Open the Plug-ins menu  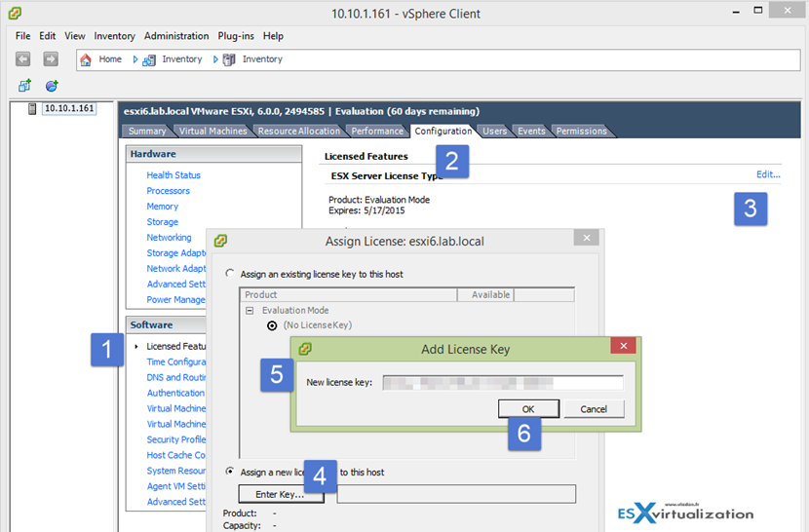pos(236,36)
